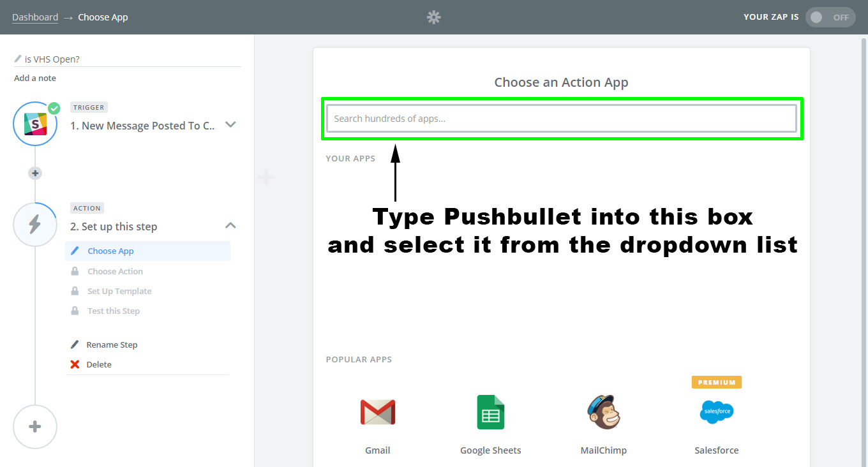Image resolution: width=868 pixels, height=467 pixels.
Task: Select the Google Sheets app icon
Action: point(490,412)
